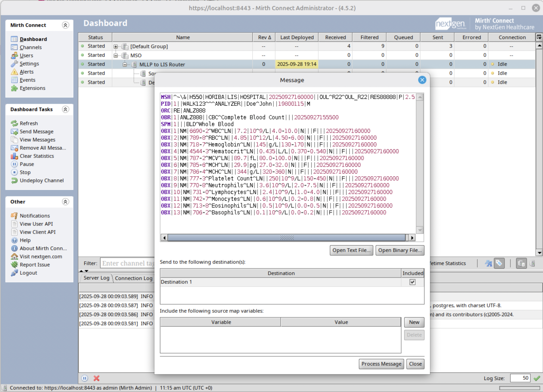Click the Process Message button

(x=381, y=364)
